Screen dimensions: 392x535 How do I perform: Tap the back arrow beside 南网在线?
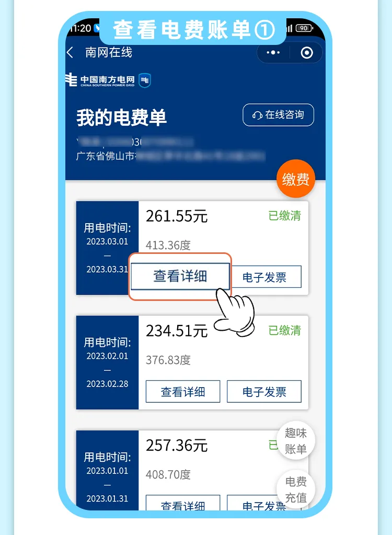pyautogui.click(x=70, y=53)
